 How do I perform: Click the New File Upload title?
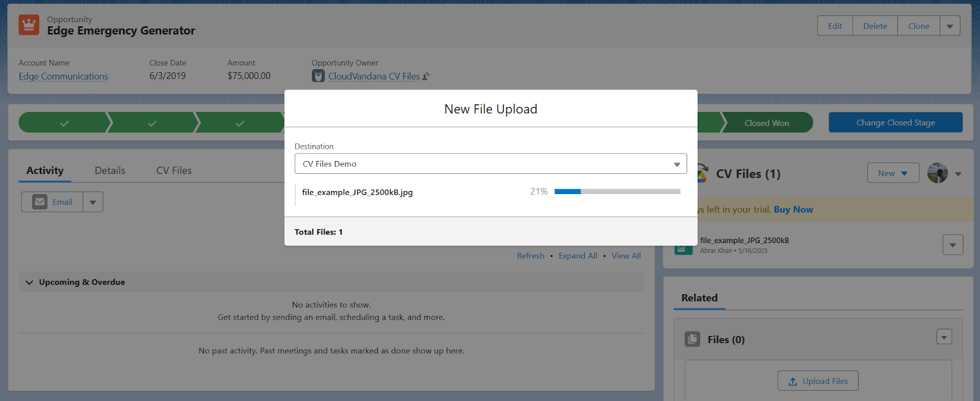(x=491, y=109)
